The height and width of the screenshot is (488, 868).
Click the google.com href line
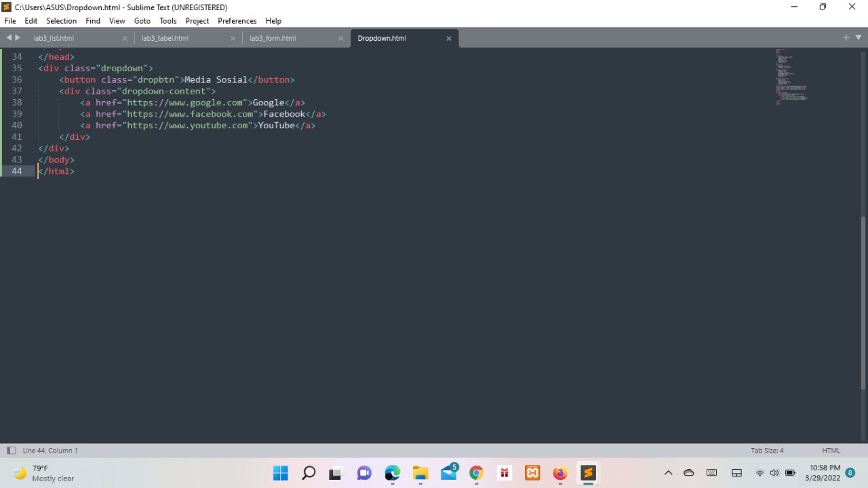(x=193, y=102)
